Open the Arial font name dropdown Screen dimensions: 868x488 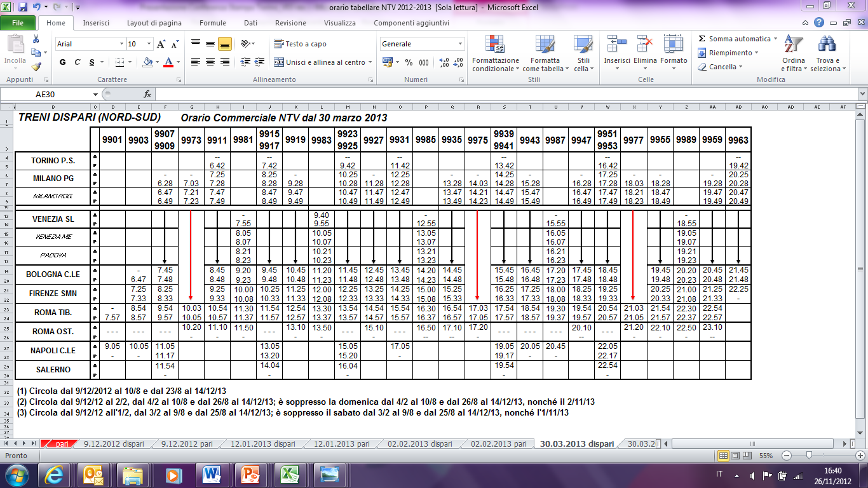coord(121,44)
